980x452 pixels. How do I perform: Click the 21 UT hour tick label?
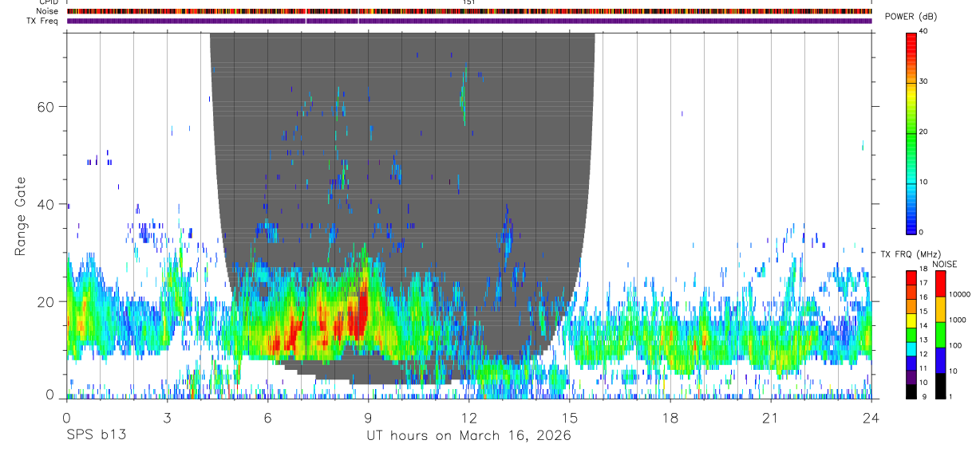tap(771, 419)
